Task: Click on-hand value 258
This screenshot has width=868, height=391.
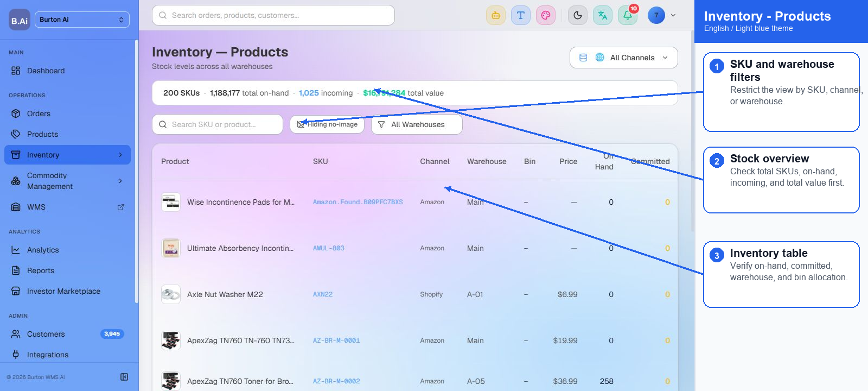Action: point(607,381)
